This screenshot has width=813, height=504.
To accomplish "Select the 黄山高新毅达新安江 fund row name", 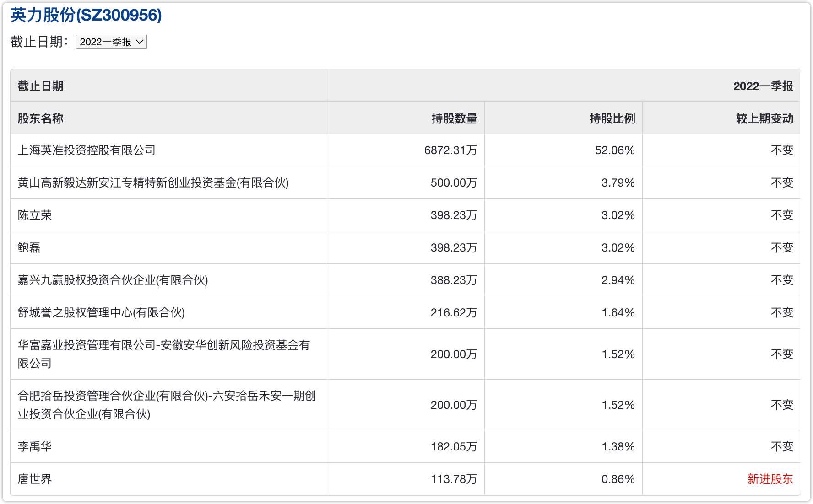I will click(153, 182).
